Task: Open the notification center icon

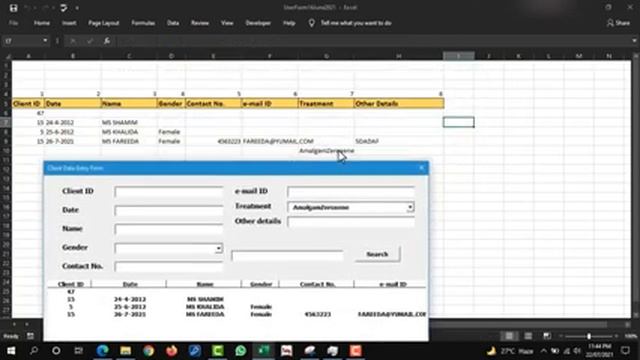Action: (626, 351)
